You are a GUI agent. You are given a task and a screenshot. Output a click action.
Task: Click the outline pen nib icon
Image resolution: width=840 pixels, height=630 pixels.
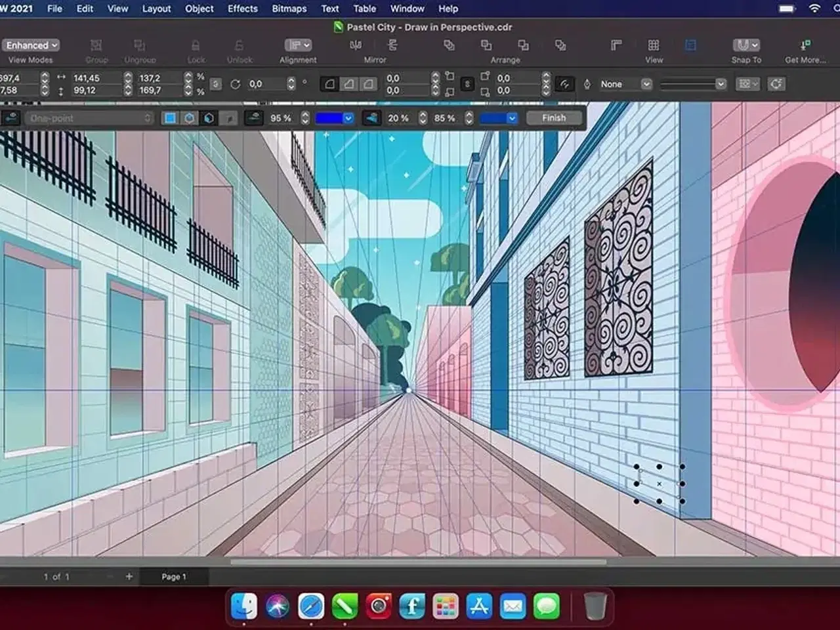point(587,84)
